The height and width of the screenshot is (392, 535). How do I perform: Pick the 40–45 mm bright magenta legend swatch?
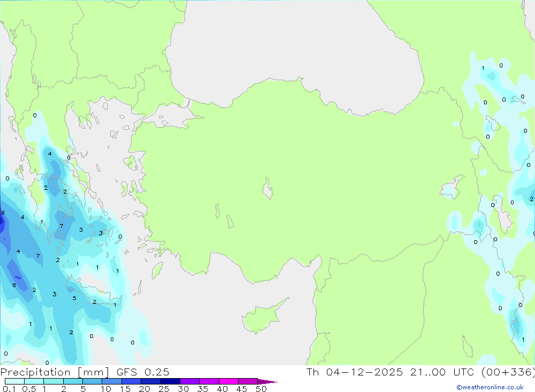click(228, 381)
